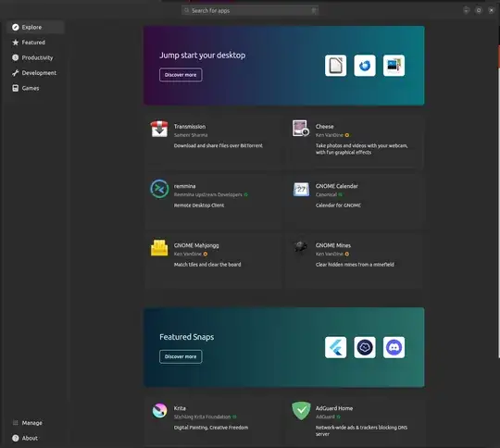Screen dimensions: 500x448
Task: Click the 'Jump start your desktop' heading
Action: (x=203, y=56)
